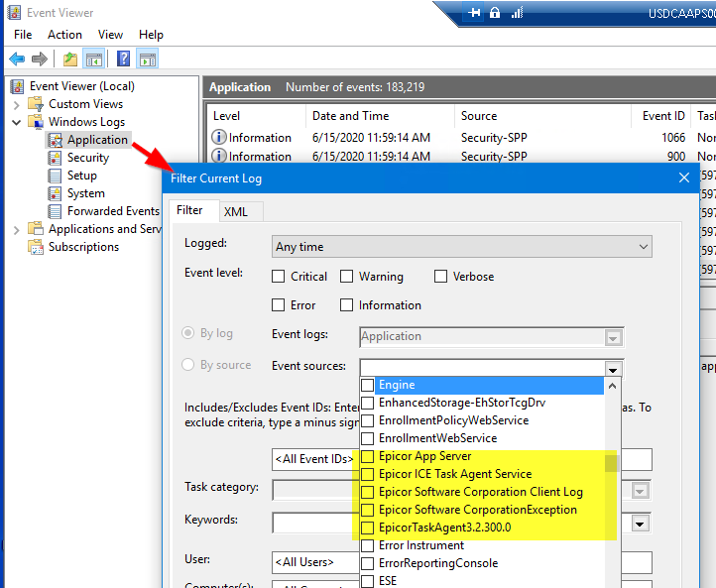The height and width of the screenshot is (588, 716).
Task: Click the Up One Level folder icon
Action: tap(70, 59)
